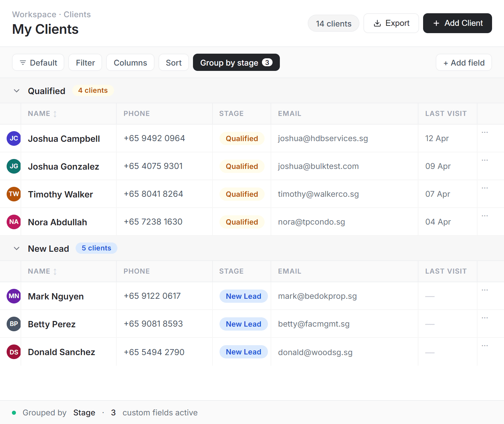Click Stage header in New Lead group
The height and width of the screenshot is (424, 504).
click(231, 271)
